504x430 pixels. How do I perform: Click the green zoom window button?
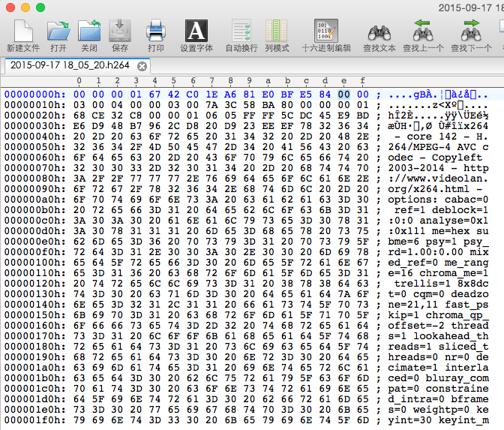[40, 8]
